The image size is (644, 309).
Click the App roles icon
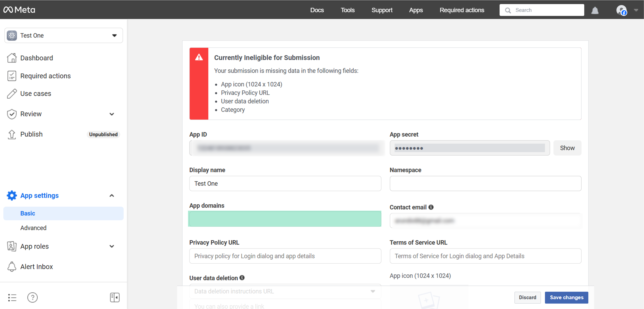click(x=12, y=246)
